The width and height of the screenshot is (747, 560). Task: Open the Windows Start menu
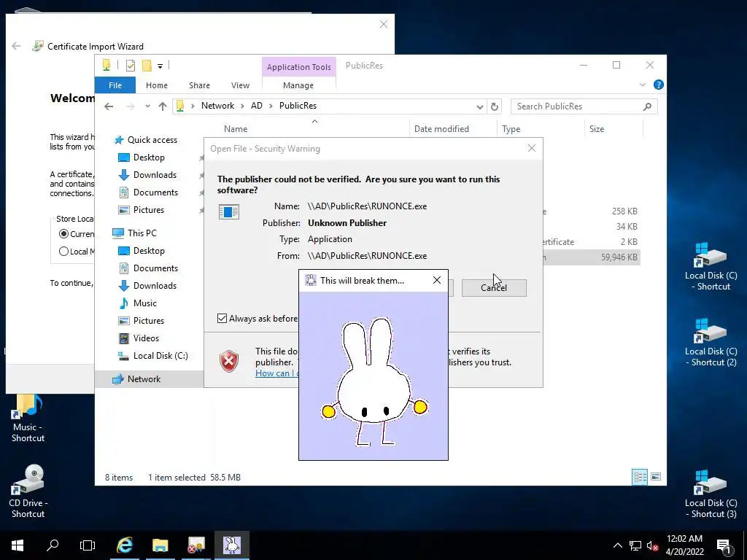tap(18, 545)
